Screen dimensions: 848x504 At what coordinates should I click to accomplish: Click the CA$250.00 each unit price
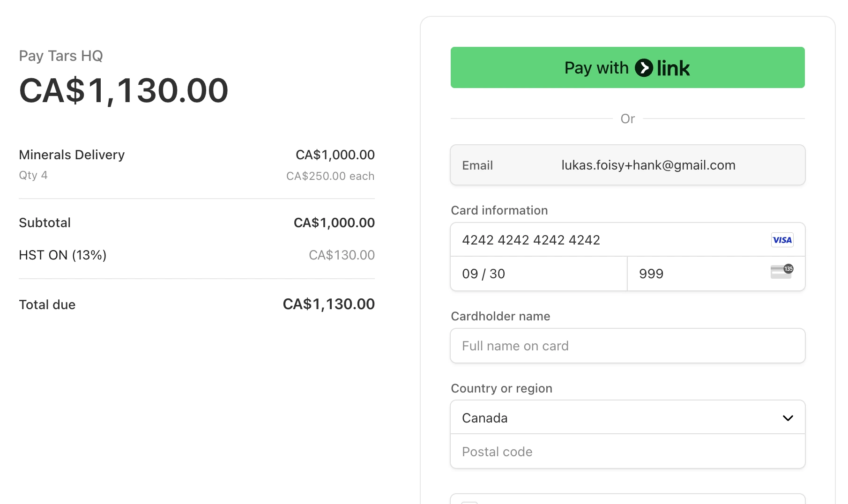coord(330,176)
